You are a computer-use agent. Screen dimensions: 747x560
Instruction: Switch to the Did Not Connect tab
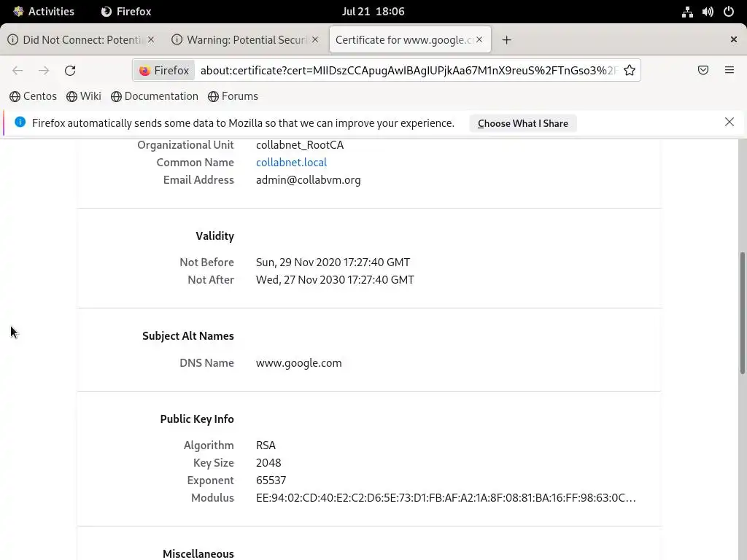click(81, 39)
